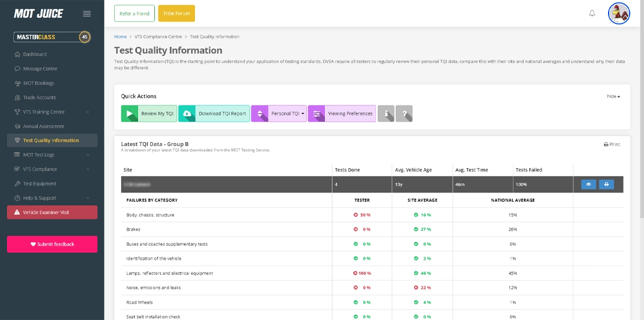The image size is (644, 320).
Task: Click the grey information icon button
Action: (386, 114)
